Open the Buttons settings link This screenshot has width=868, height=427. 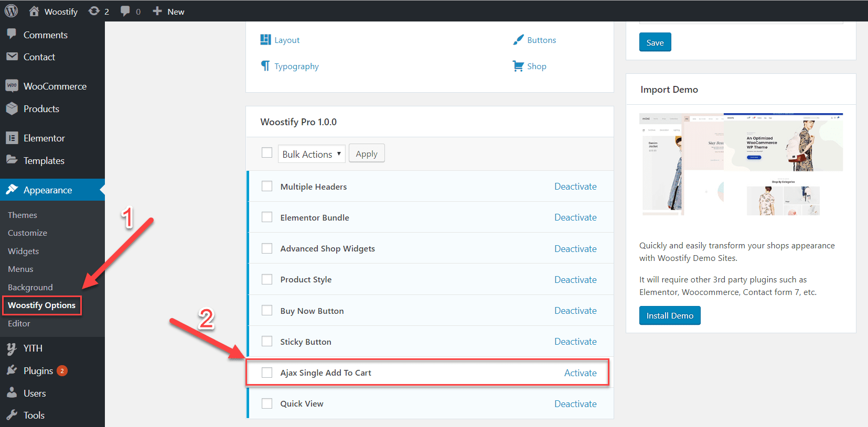(x=541, y=40)
